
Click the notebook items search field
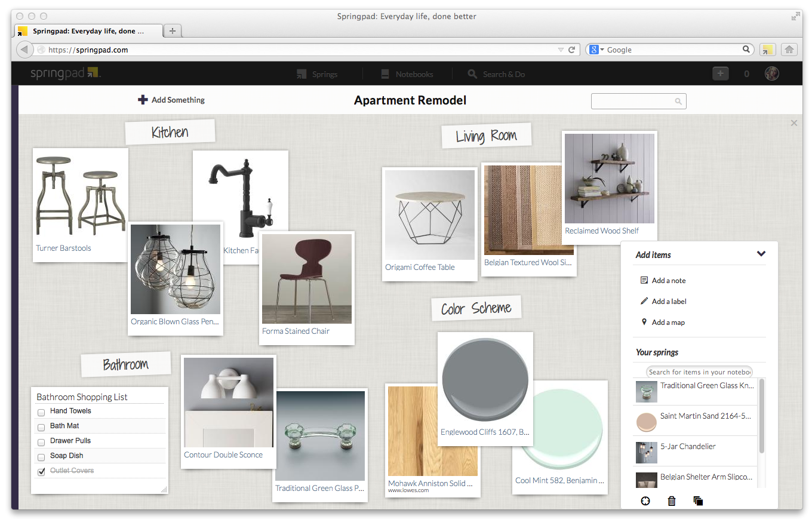coord(698,371)
